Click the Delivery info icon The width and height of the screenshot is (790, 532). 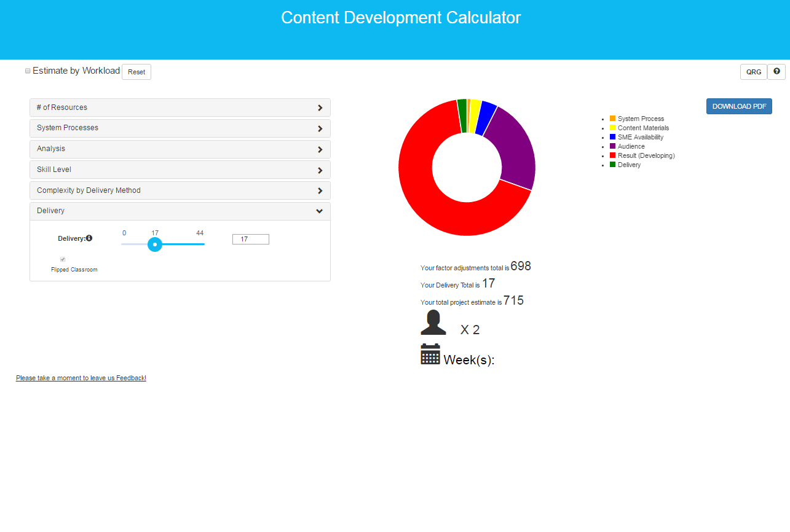click(89, 238)
